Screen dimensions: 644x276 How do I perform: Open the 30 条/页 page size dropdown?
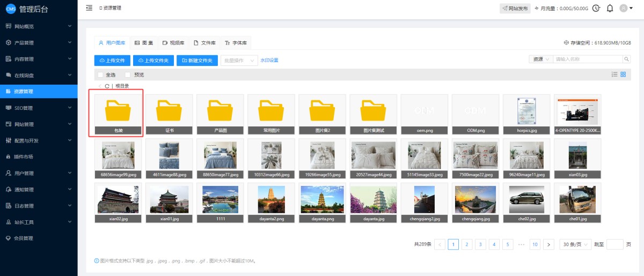(575, 244)
